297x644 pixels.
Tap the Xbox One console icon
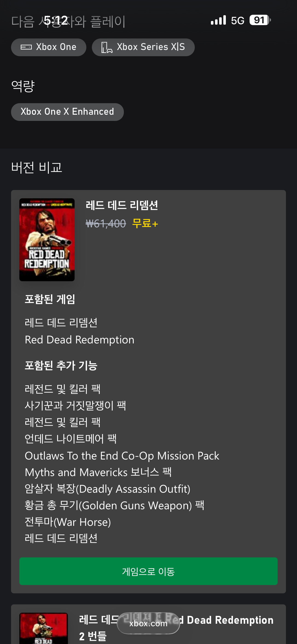pos(26,47)
